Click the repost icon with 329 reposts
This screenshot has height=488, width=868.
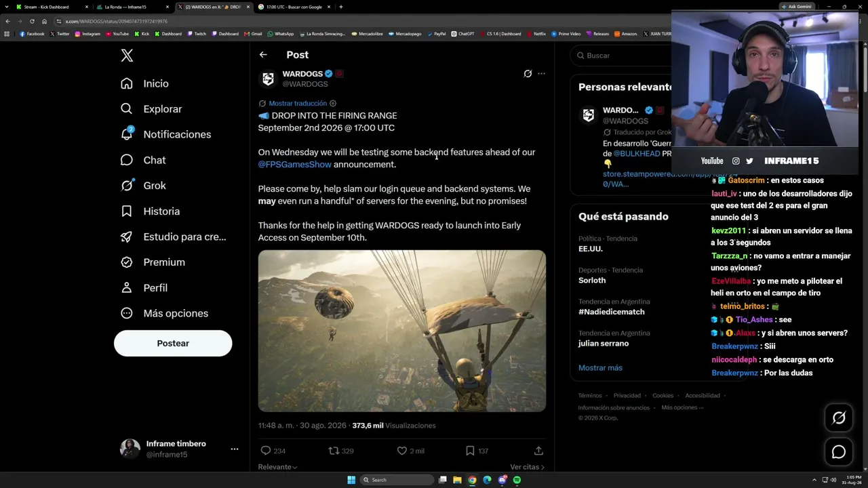click(x=333, y=451)
